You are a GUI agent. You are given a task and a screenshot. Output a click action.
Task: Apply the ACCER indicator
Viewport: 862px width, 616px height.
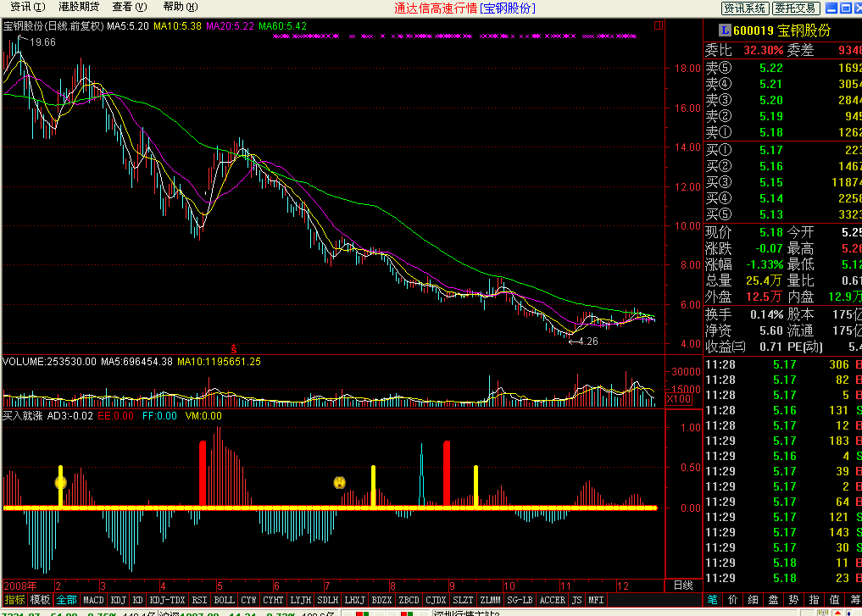553,600
